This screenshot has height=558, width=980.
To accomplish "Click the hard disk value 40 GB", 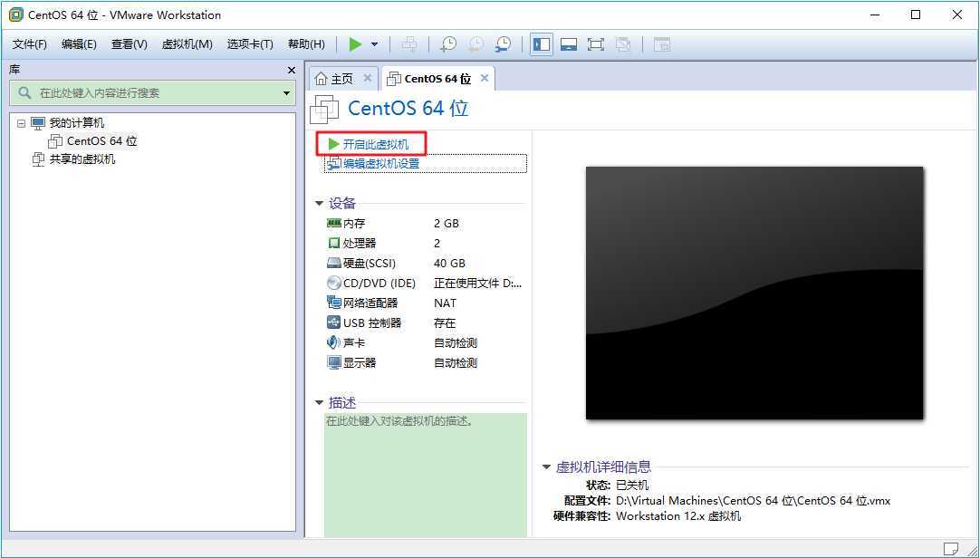I will point(449,263).
